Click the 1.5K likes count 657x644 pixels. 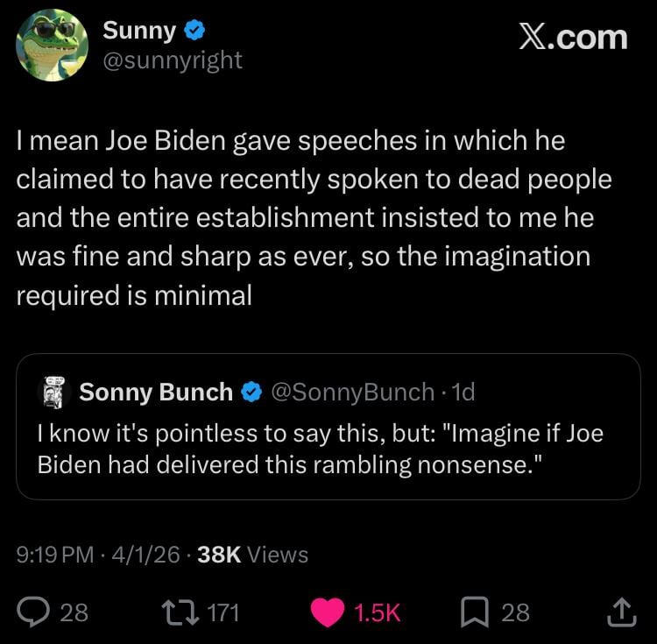(x=377, y=612)
